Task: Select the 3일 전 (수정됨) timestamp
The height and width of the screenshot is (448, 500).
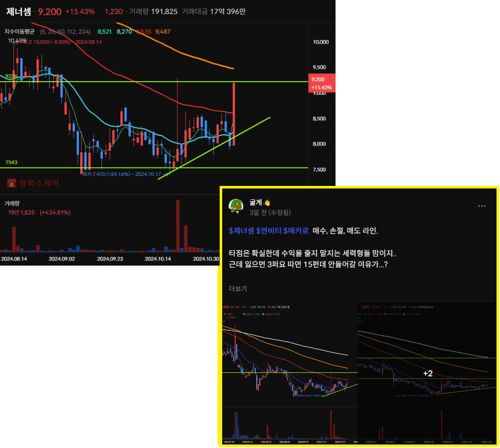Action: pyautogui.click(x=270, y=212)
